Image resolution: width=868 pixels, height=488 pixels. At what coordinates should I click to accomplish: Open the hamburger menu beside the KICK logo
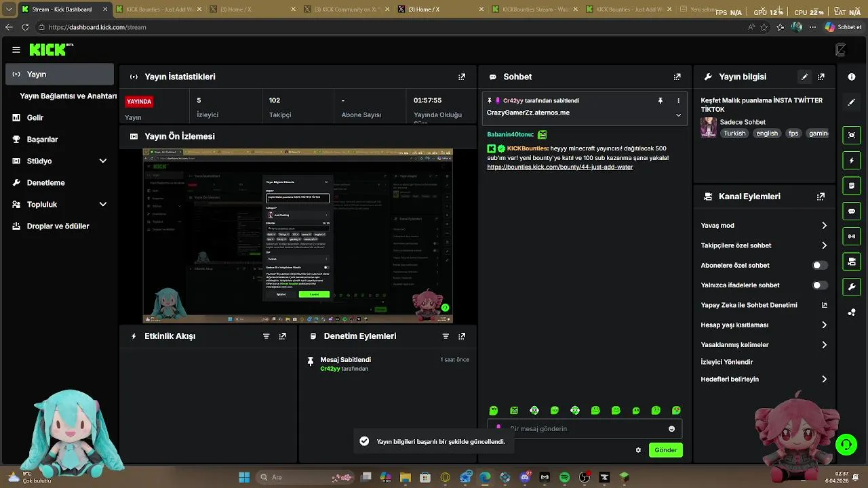click(x=16, y=49)
